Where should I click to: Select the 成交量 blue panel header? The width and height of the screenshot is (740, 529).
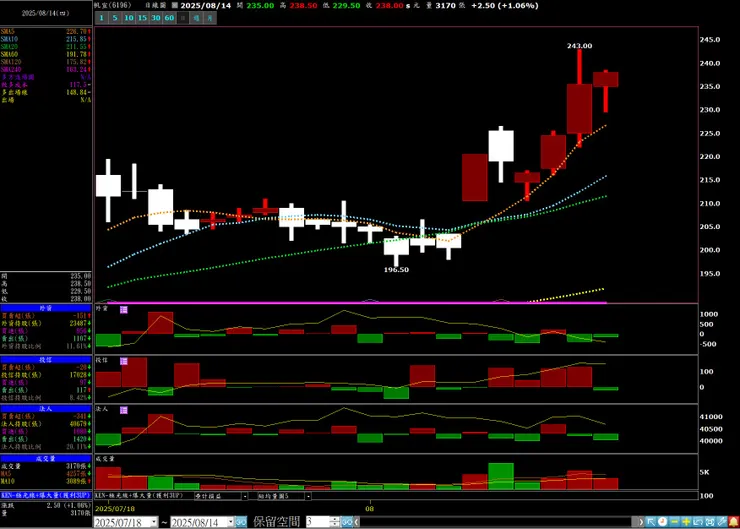(46, 458)
